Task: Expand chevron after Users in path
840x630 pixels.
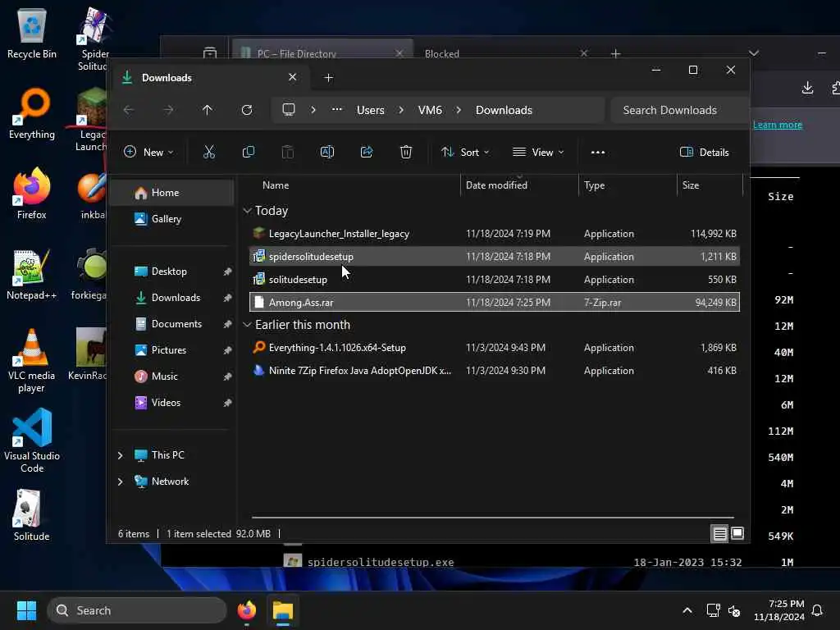Action: (400, 110)
